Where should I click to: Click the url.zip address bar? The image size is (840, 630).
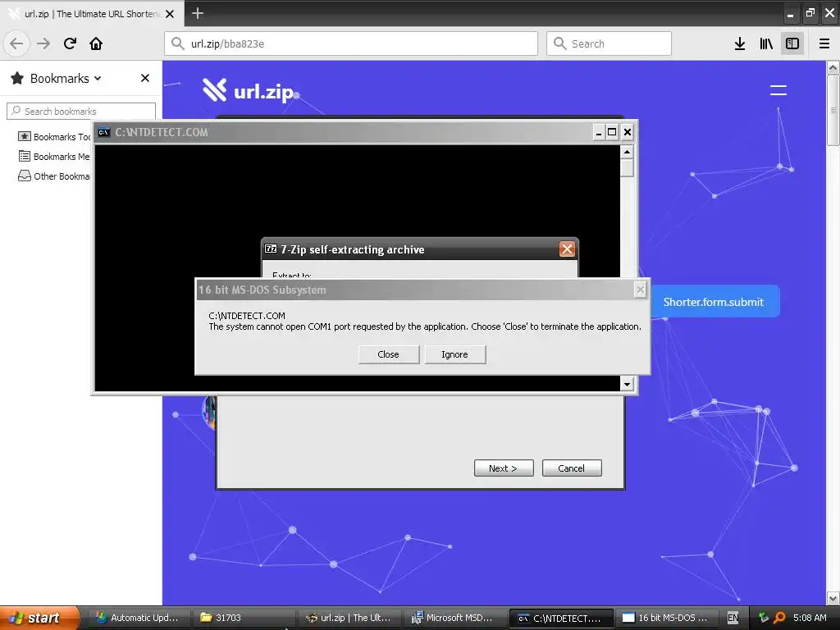tap(351, 43)
